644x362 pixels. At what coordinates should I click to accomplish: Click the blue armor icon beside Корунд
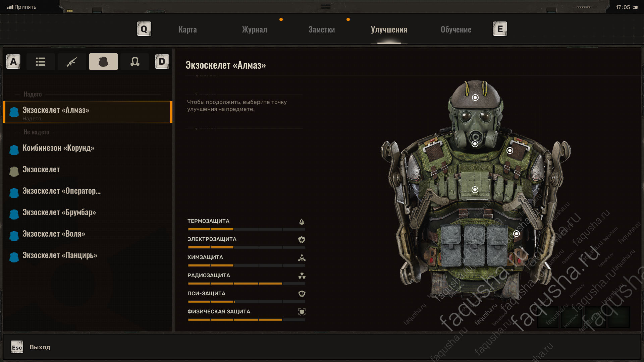pyautogui.click(x=14, y=150)
